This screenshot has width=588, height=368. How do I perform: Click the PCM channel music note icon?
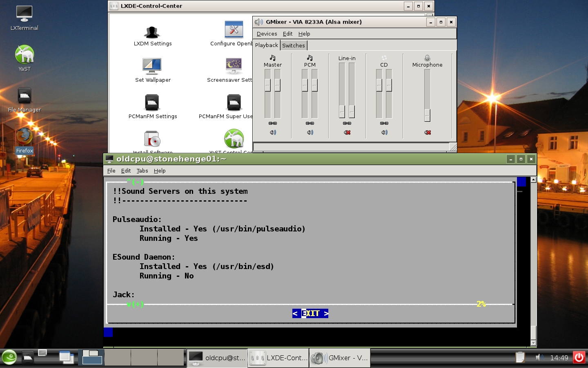[x=310, y=58]
